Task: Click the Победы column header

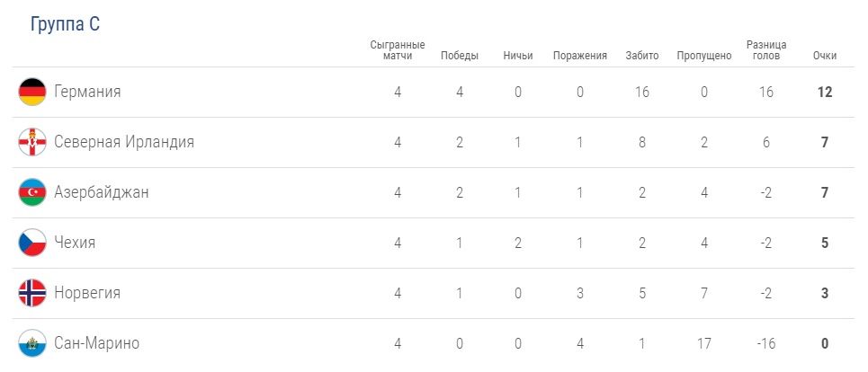Action: click(459, 56)
